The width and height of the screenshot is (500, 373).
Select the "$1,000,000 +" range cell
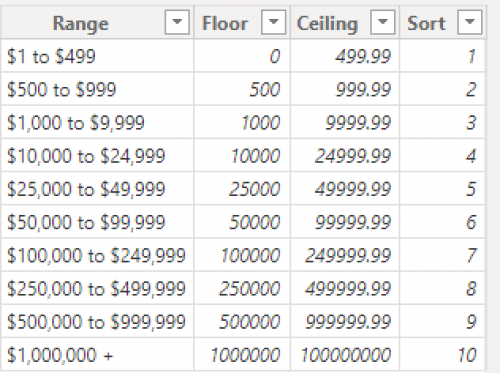[97, 354]
